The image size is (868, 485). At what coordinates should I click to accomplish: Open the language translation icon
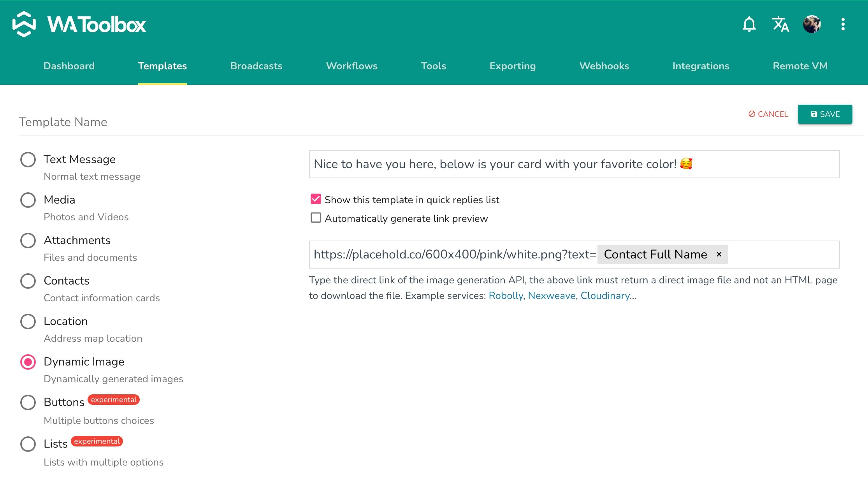(780, 24)
